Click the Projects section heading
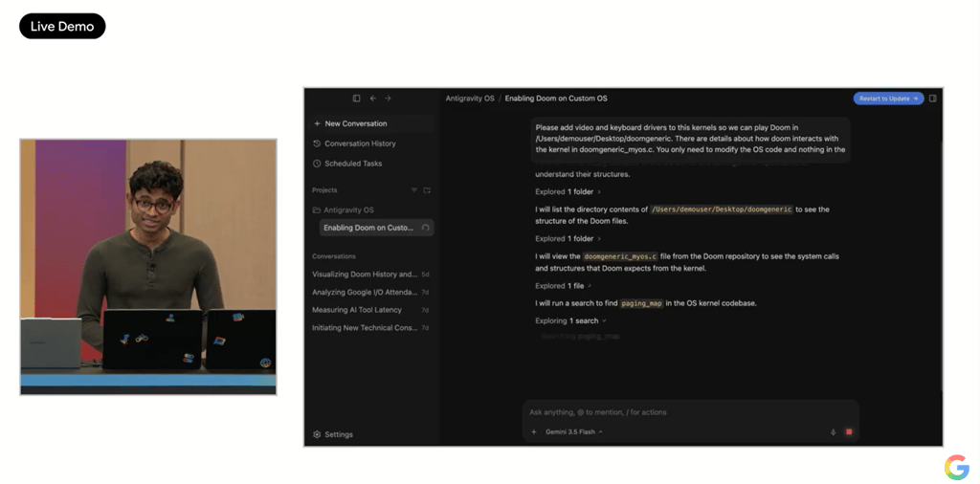 [x=324, y=189]
